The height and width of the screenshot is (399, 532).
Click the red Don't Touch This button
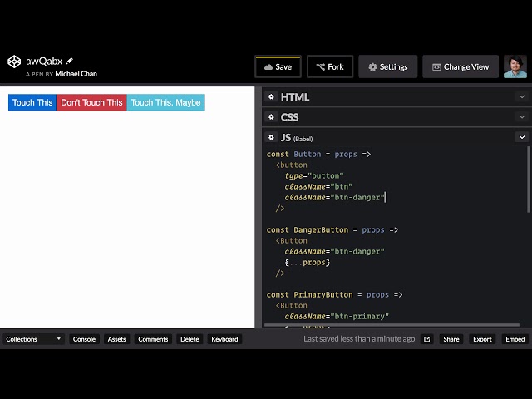pyautogui.click(x=91, y=102)
